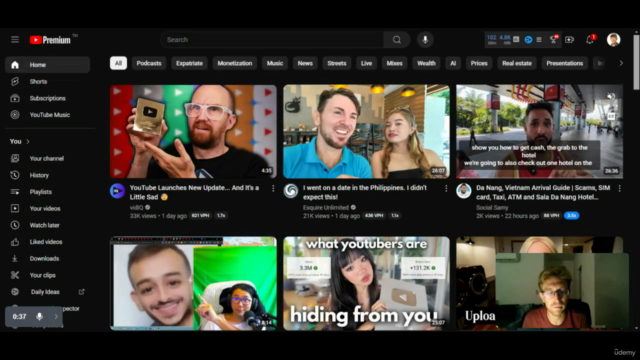Click the page vertical scrollbar
This screenshot has width=640, height=360.
coord(636,61)
